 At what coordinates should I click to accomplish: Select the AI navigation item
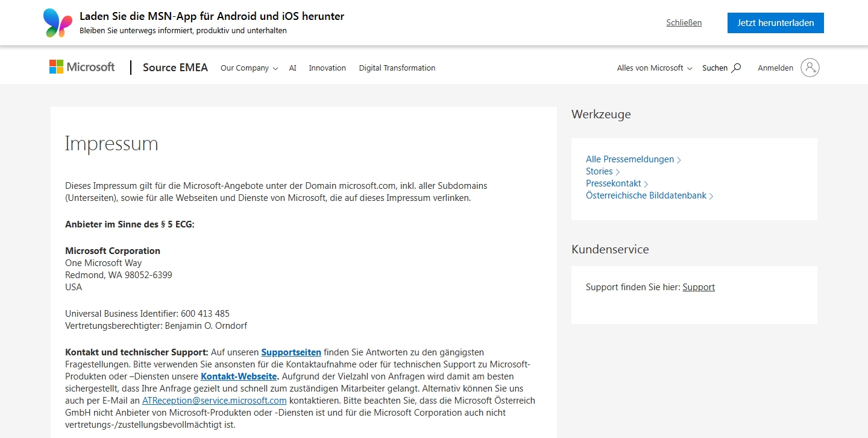pyautogui.click(x=292, y=68)
